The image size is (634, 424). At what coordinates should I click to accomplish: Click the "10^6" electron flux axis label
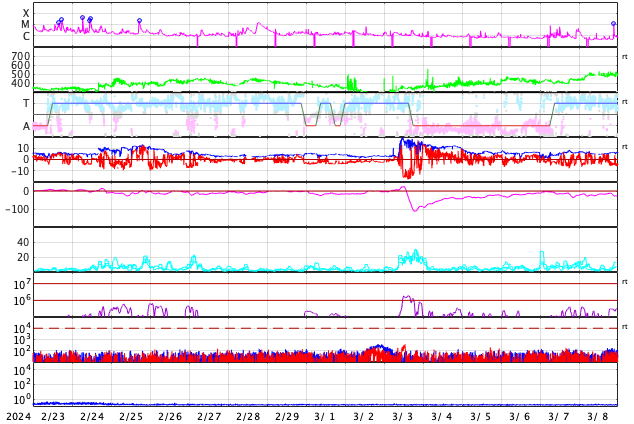20,301
